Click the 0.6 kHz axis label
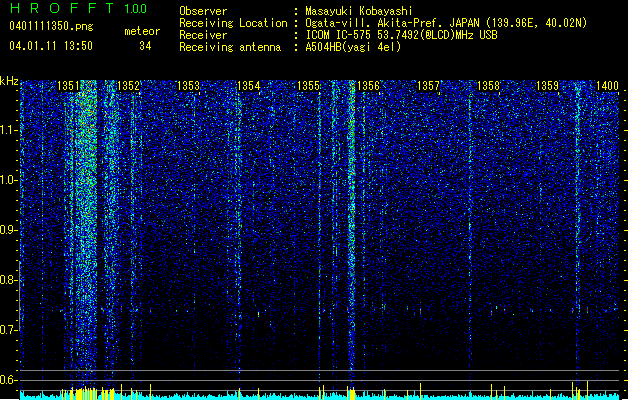The width and height of the screenshot is (629, 400). pos(8,380)
